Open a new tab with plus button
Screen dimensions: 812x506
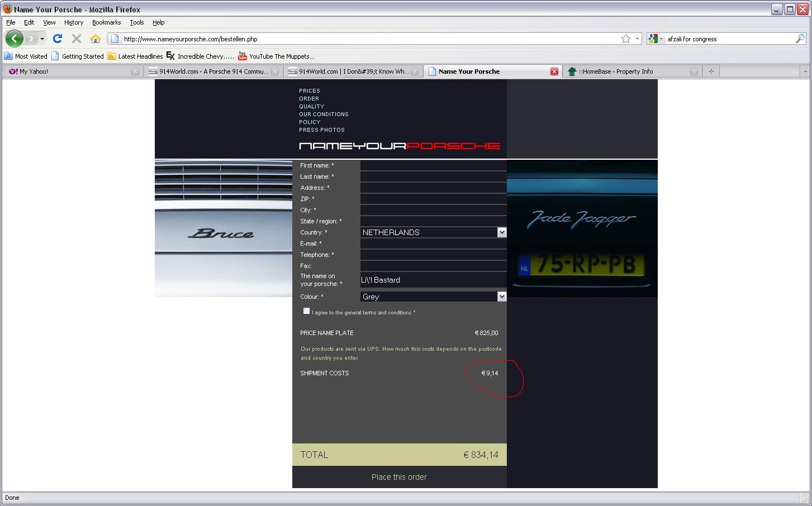(711, 71)
